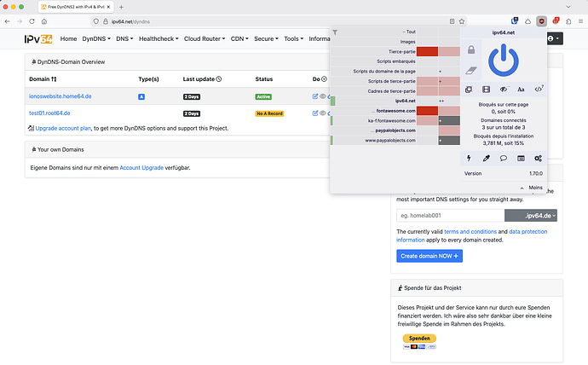This screenshot has height=365, width=588.
Task: Open the uBlock dashboard gears icon
Action: tap(539, 158)
